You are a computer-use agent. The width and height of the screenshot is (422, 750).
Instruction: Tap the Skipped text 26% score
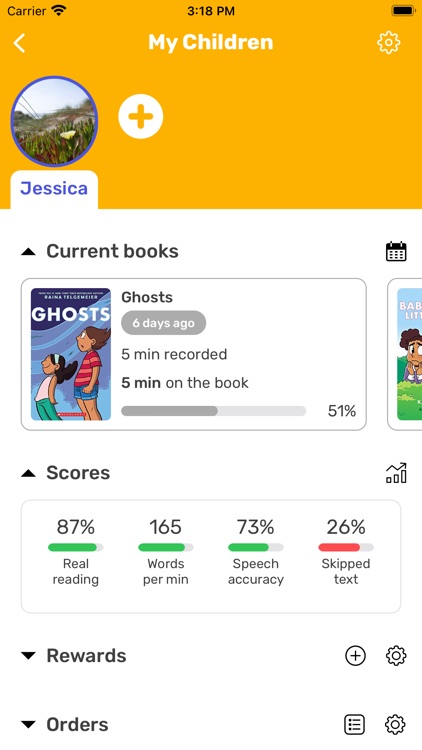[x=345, y=552]
